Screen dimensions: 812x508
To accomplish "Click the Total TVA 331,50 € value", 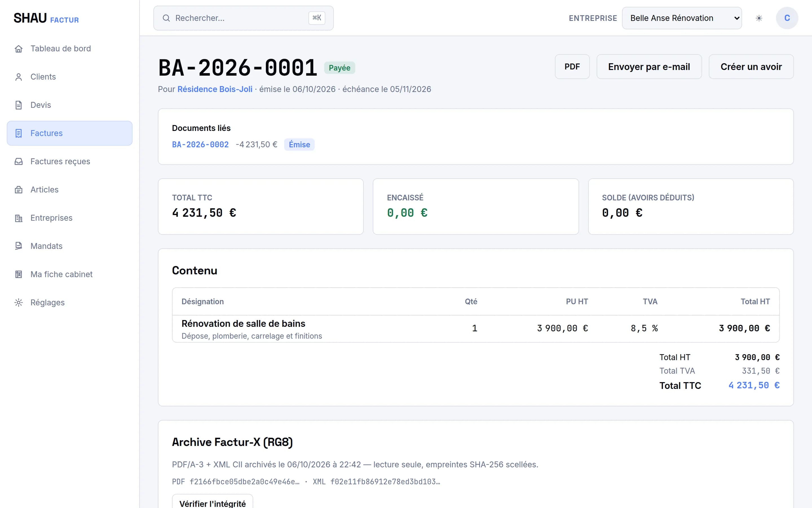I will coord(760,371).
